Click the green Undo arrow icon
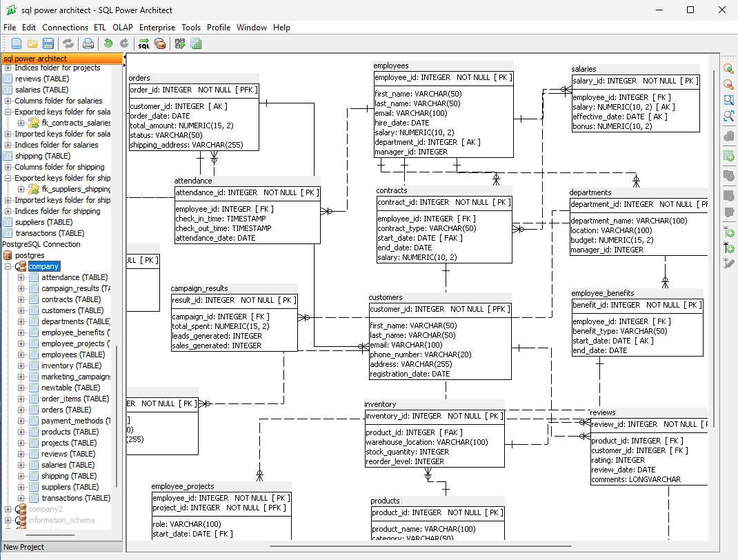Viewport: 738px width, 560px height. point(108,43)
